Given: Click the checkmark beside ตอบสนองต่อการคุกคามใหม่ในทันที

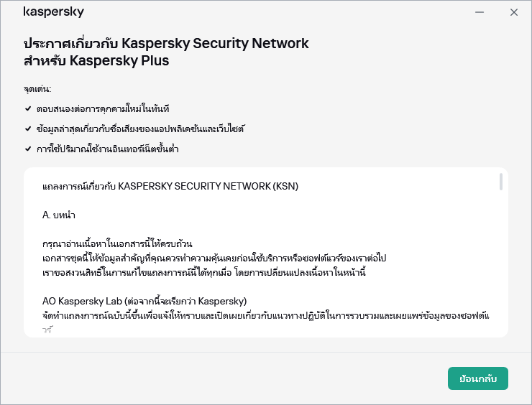Looking at the screenshot, I should (x=27, y=108).
